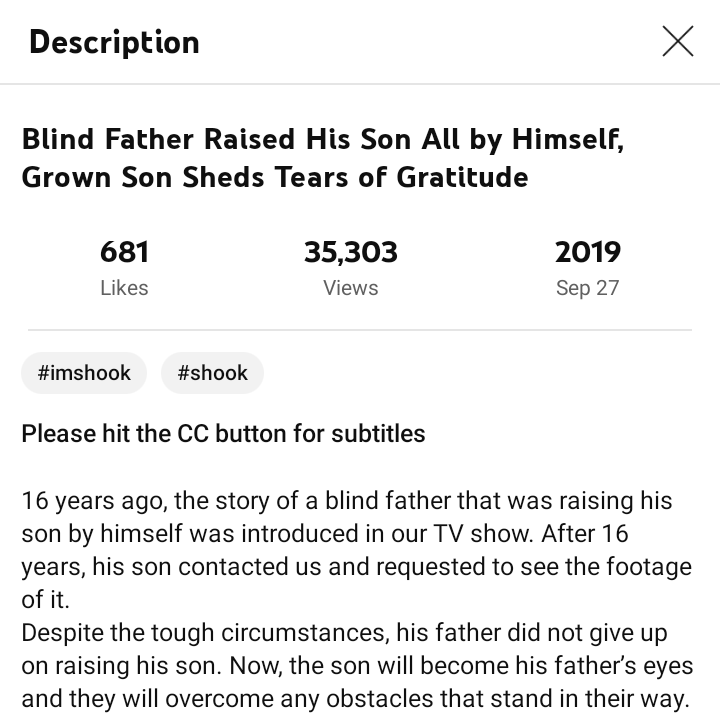Viewport: 720px width, 723px height.
Task: Click the 'Views' label text
Action: (x=351, y=288)
